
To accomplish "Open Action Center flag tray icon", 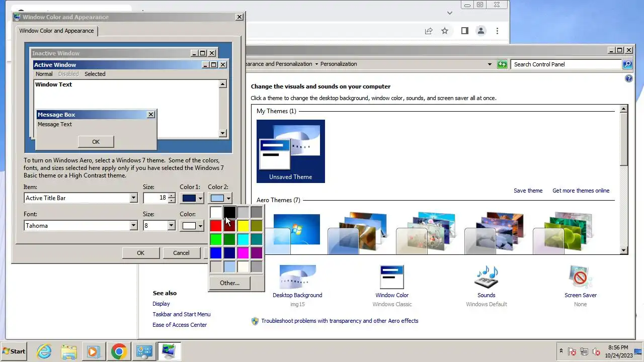I will click(572, 351).
